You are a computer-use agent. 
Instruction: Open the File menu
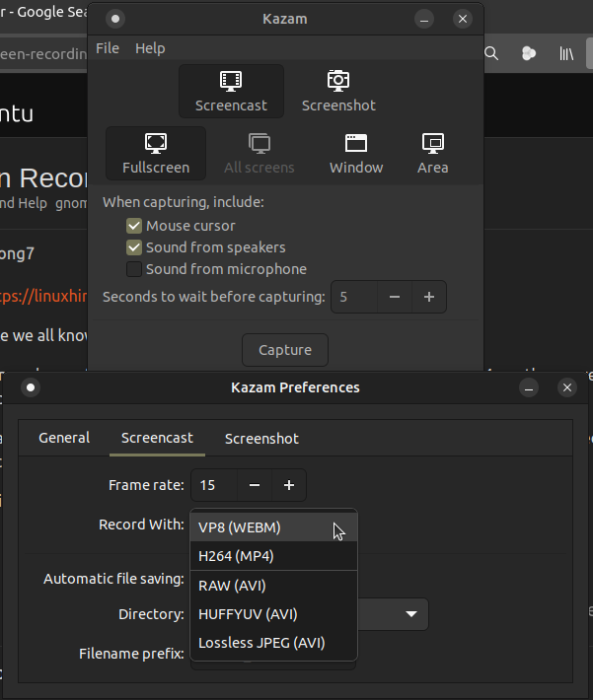coord(107,48)
